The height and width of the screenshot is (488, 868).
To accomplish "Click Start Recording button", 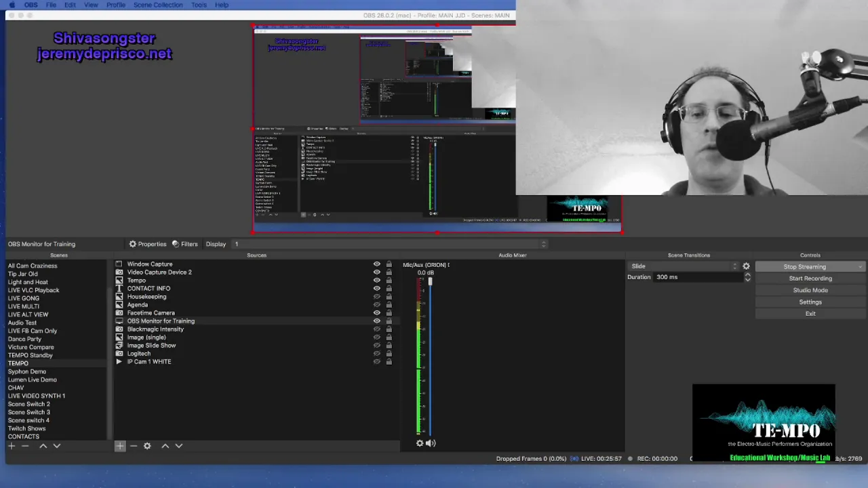I will [x=810, y=279].
